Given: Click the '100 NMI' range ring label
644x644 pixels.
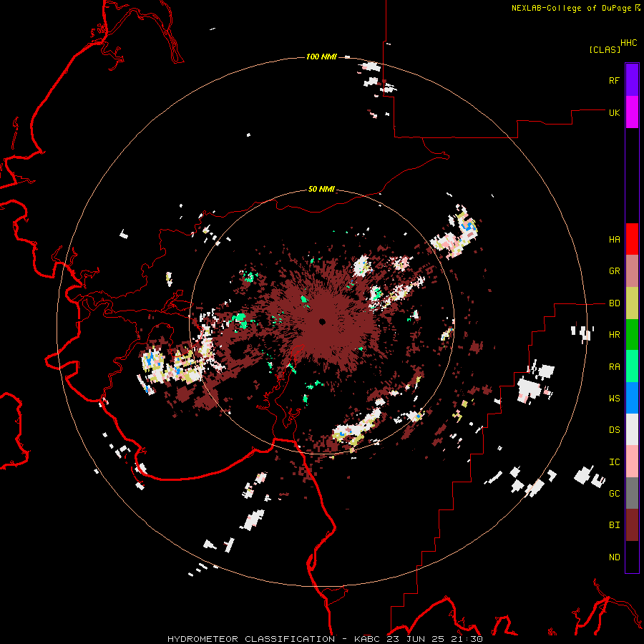Looking at the screenshot, I should click(321, 57).
